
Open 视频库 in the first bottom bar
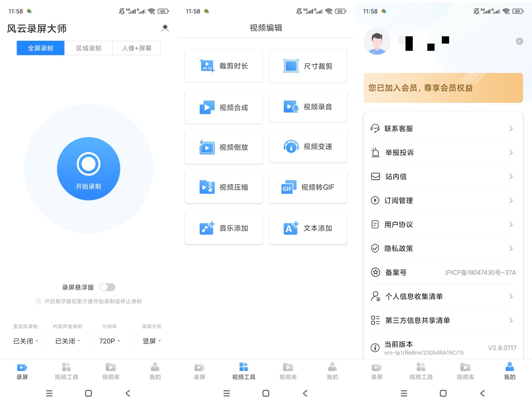point(111,371)
